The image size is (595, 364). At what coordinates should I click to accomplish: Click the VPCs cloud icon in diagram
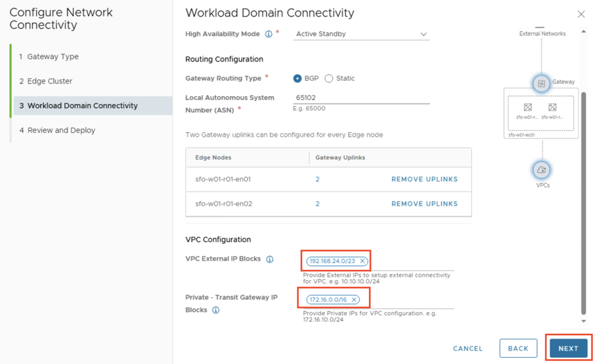(x=541, y=170)
